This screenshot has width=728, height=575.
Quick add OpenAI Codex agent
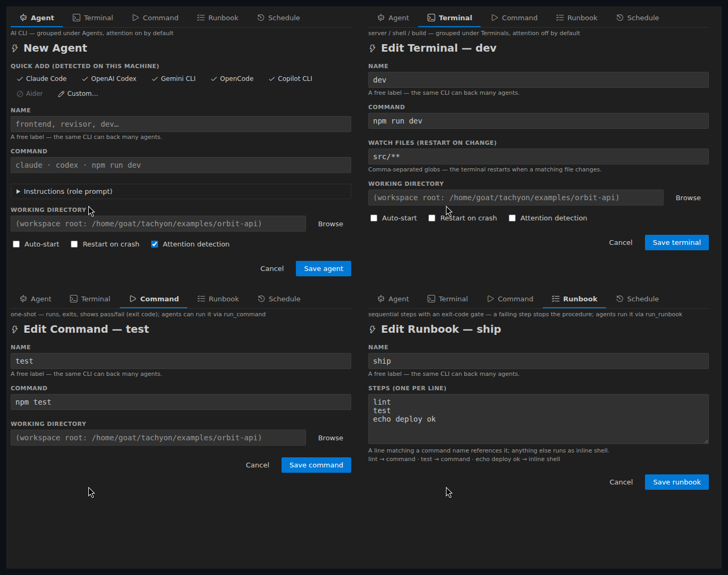[109, 79]
